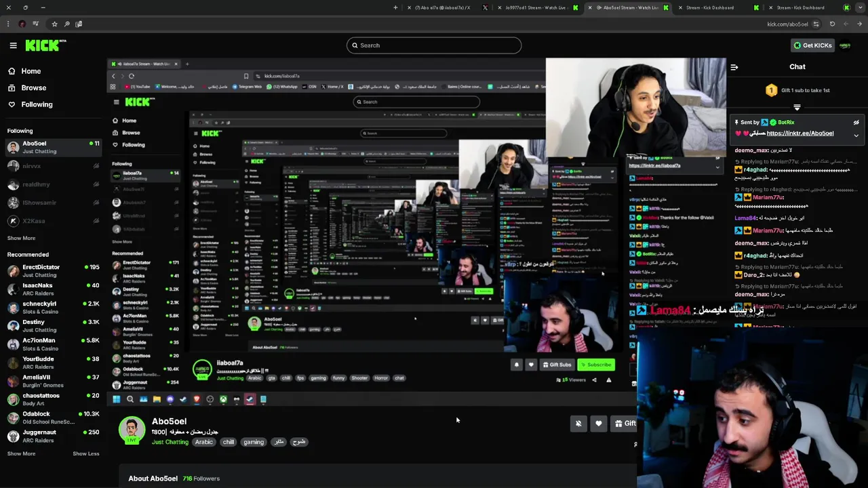Viewport: 868px width, 488px height.
Task: Click IsaacNaks avatar in Recommended
Action: (13, 289)
